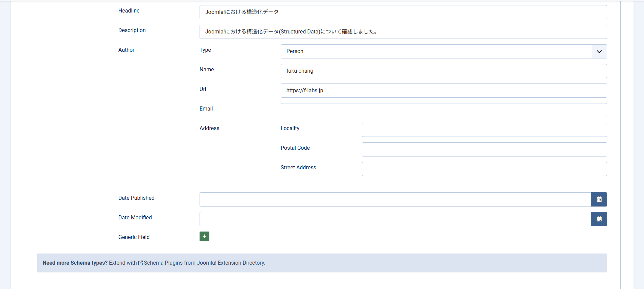Click into the Headline text field
This screenshot has height=289, width=644.
403,12
